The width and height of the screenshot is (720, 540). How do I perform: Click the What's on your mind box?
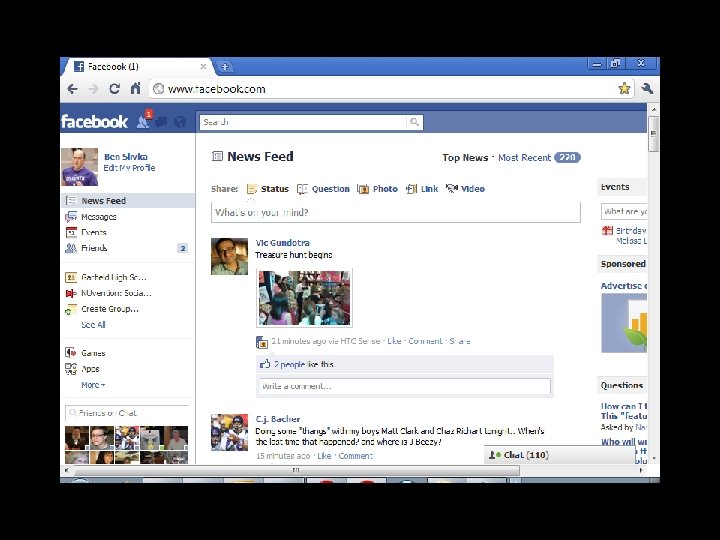(x=396, y=212)
